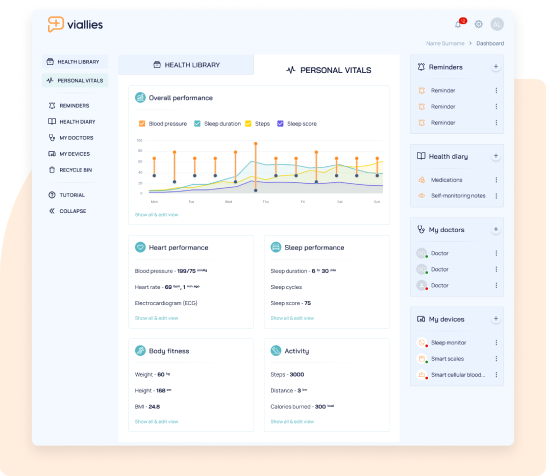
Task: Open options menu for second Reminder
Action: 496,107
